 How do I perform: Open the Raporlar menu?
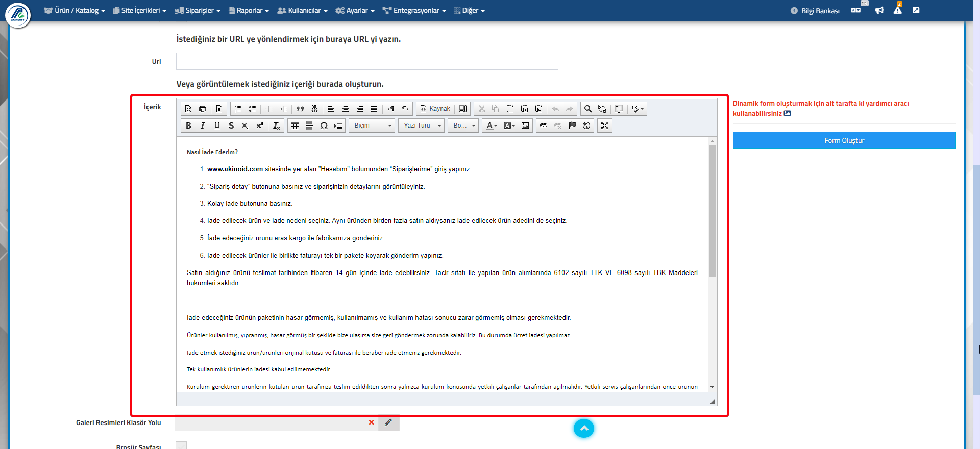click(x=249, y=10)
